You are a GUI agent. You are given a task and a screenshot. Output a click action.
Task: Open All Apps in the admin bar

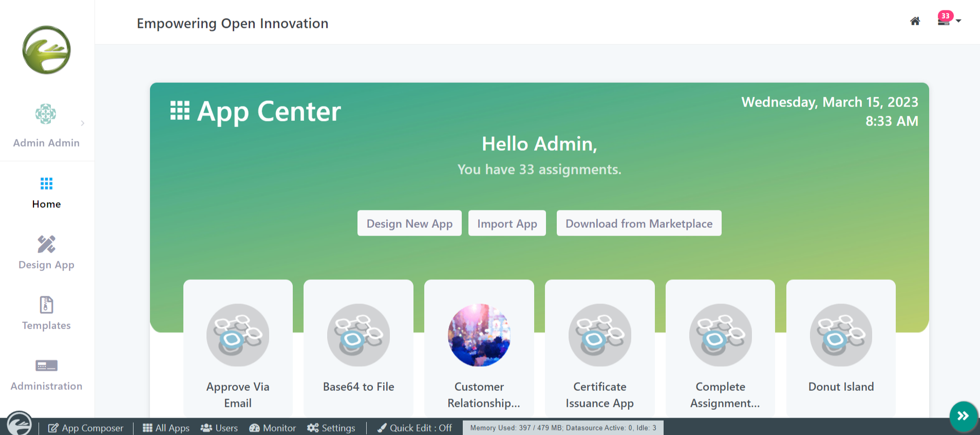pos(166,428)
